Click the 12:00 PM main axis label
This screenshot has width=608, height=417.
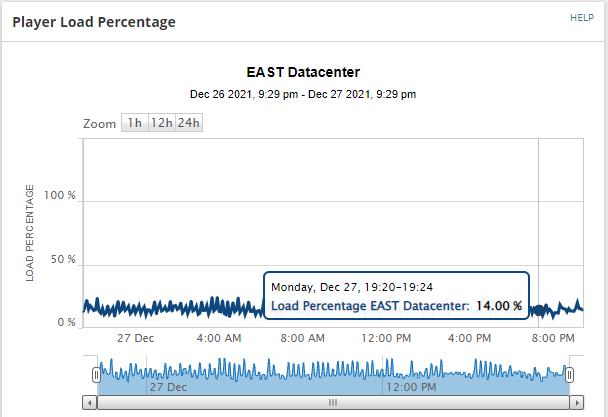388,339
